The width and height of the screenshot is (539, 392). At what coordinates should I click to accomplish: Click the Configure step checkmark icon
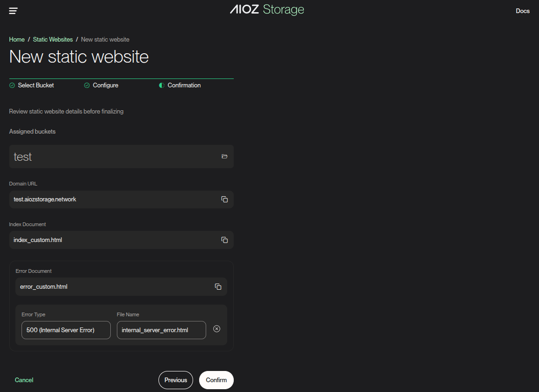click(87, 86)
